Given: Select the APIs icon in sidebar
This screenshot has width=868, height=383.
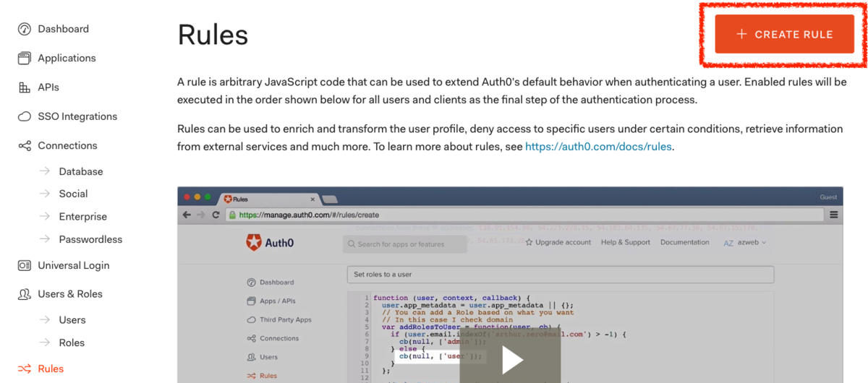Looking at the screenshot, I should 25,87.
